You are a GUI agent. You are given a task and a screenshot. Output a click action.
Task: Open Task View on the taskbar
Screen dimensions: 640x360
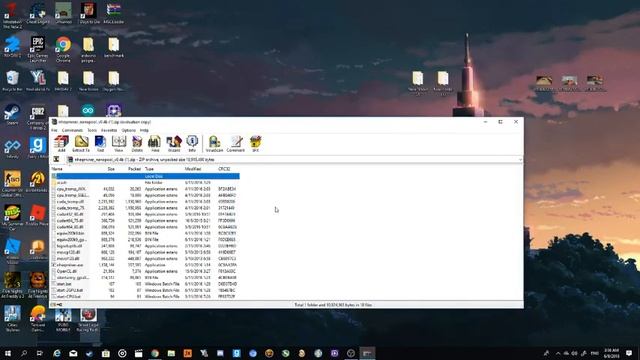pyautogui.click(x=40, y=353)
